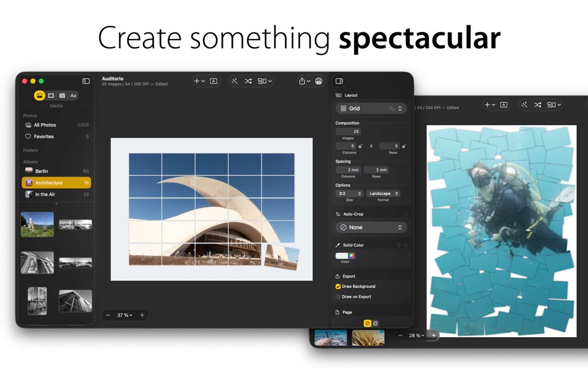This screenshot has width=588, height=368.
Task: Select the patterns view icon in sidebar
Action: pyautogui.click(x=62, y=95)
